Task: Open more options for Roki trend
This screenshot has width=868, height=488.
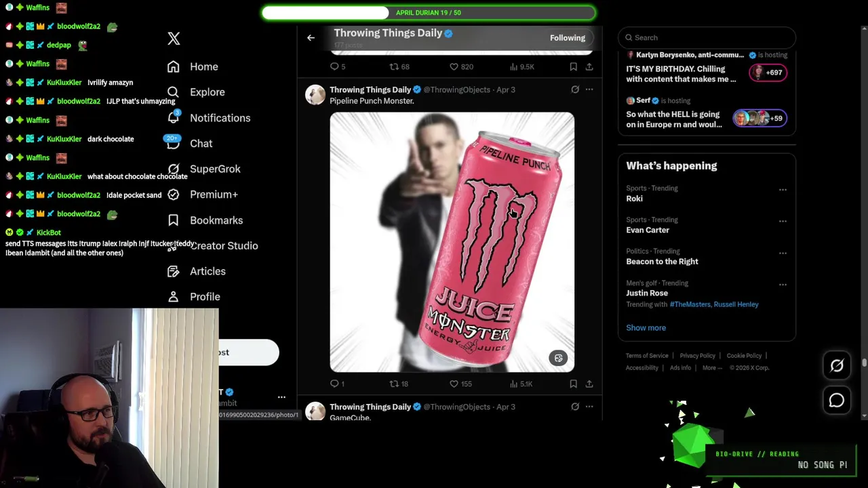Action: (x=783, y=190)
